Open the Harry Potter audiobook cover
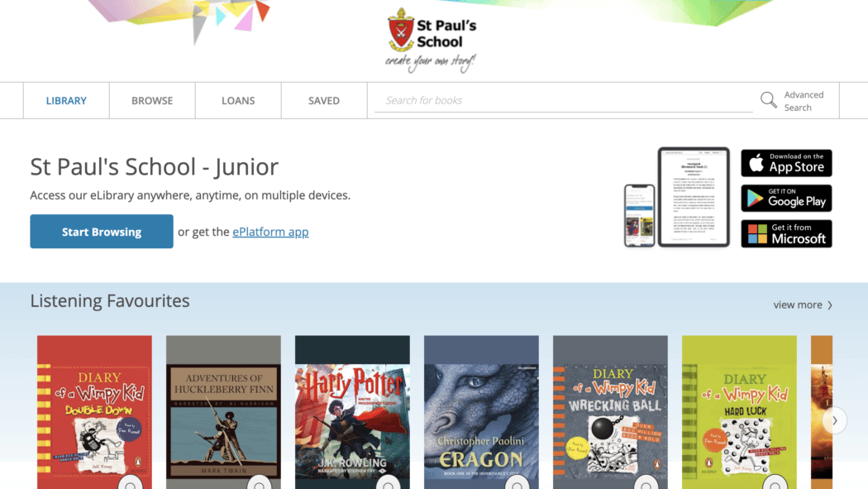Screen dimensions: 868x489 353,412
